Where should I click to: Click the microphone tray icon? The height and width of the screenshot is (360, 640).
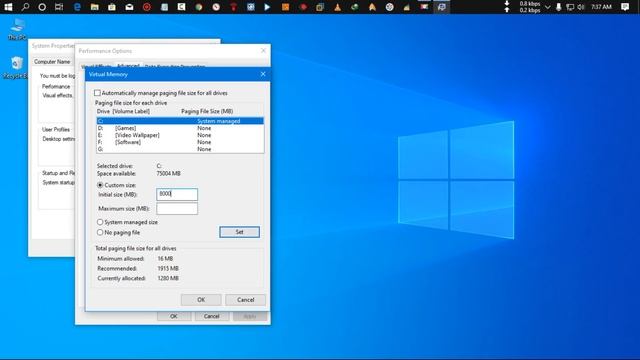559,7
